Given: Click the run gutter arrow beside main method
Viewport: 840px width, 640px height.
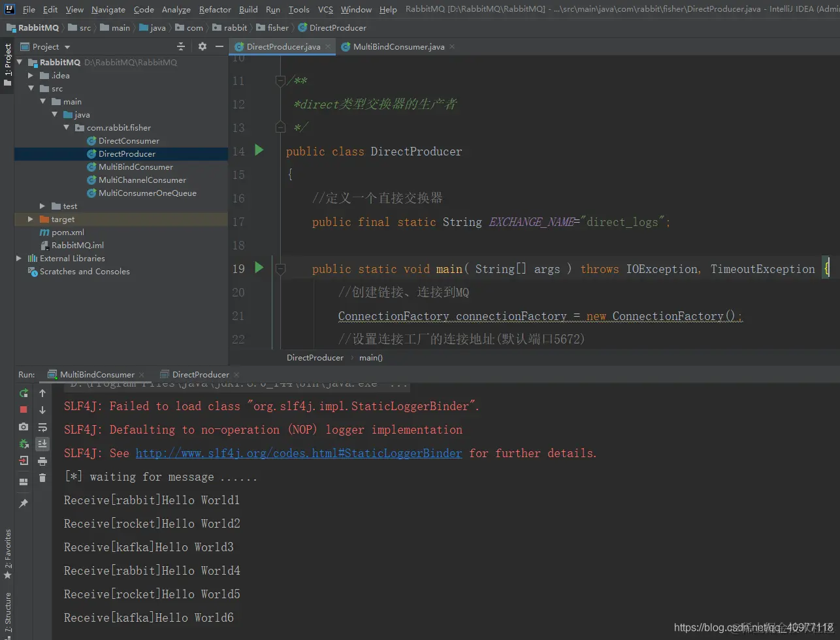Looking at the screenshot, I should click(x=259, y=268).
